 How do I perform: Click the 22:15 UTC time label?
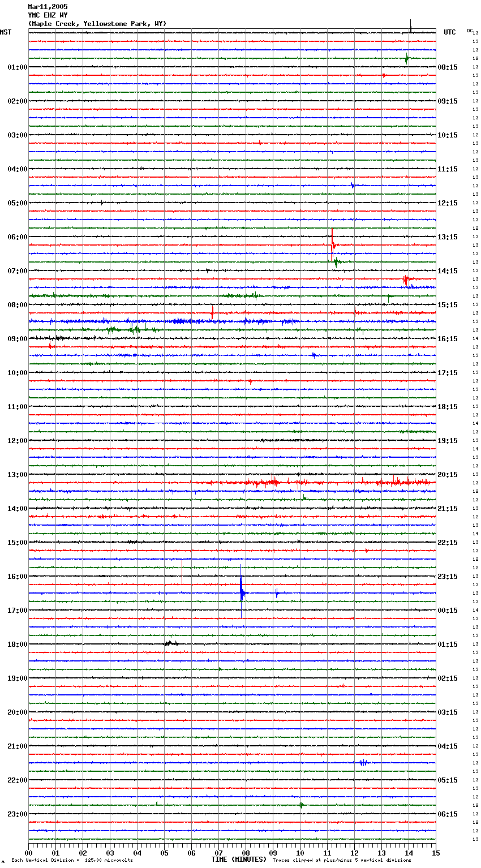click(x=448, y=543)
